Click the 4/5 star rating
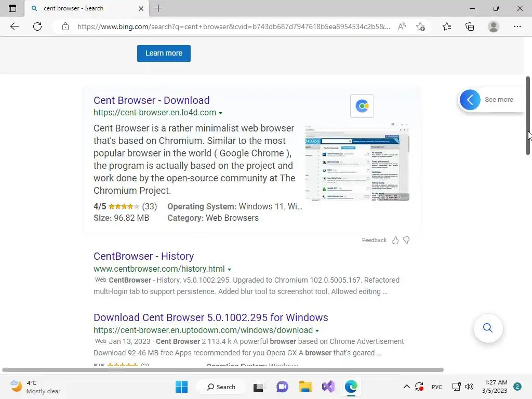 125,207
